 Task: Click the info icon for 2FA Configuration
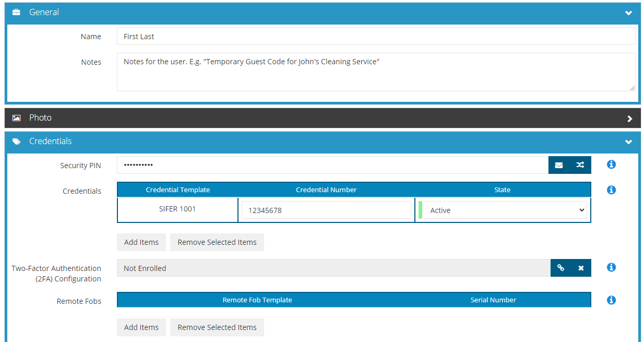tap(611, 267)
